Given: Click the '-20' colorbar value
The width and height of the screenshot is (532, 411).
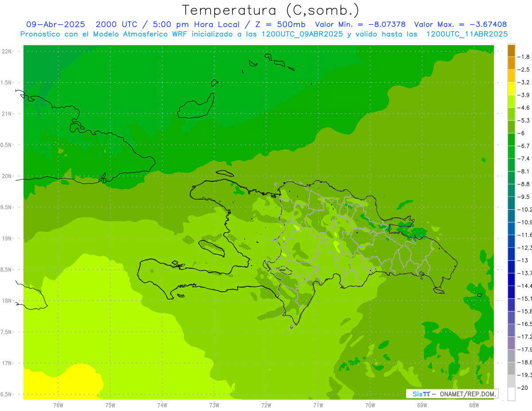Looking at the screenshot, I should 524,388.
